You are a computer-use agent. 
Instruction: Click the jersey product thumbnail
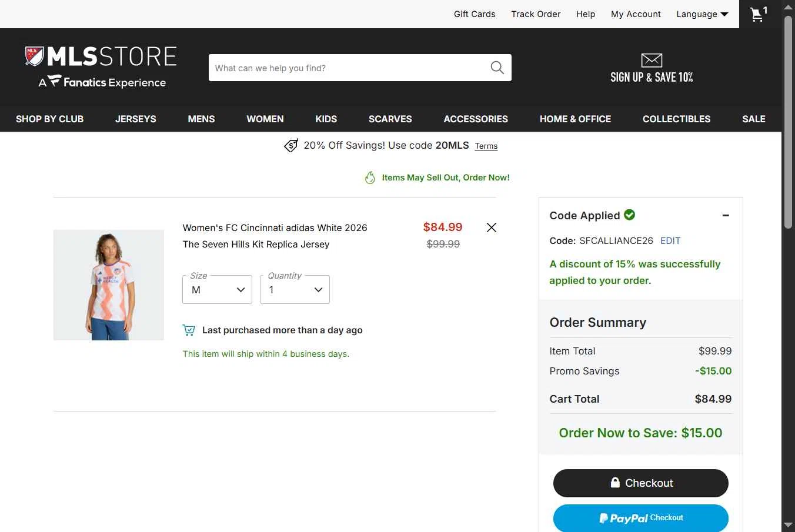tap(109, 285)
